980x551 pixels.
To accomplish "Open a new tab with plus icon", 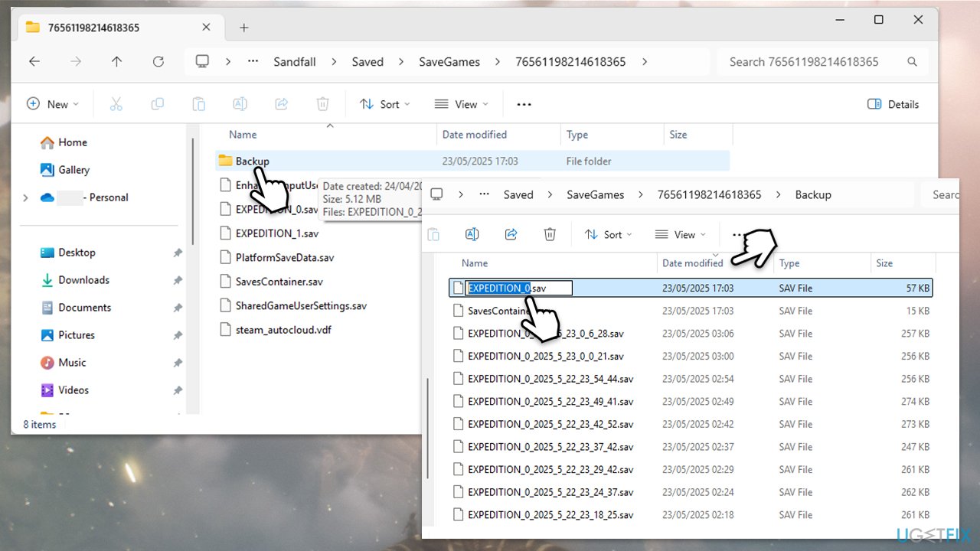I will (243, 28).
